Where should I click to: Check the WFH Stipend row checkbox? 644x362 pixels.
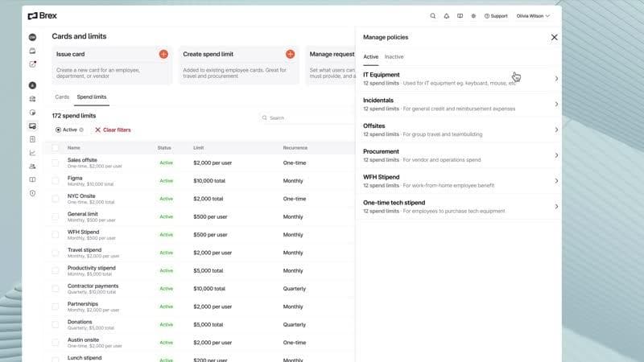coord(55,235)
